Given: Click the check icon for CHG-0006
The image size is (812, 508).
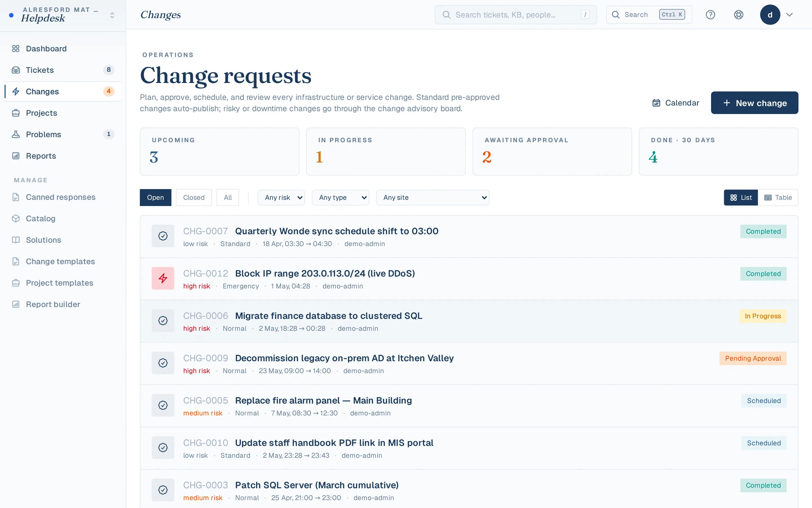Looking at the screenshot, I should tap(163, 321).
